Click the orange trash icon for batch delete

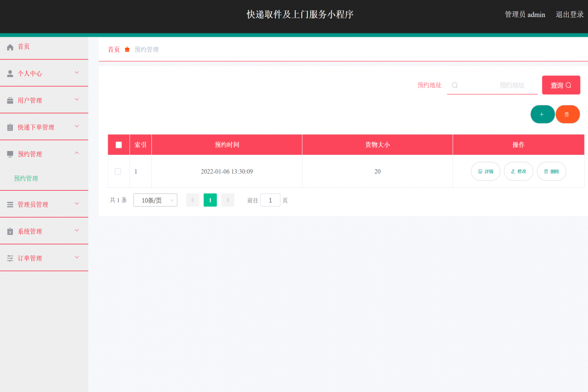pyautogui.click(x=567, y=114)
